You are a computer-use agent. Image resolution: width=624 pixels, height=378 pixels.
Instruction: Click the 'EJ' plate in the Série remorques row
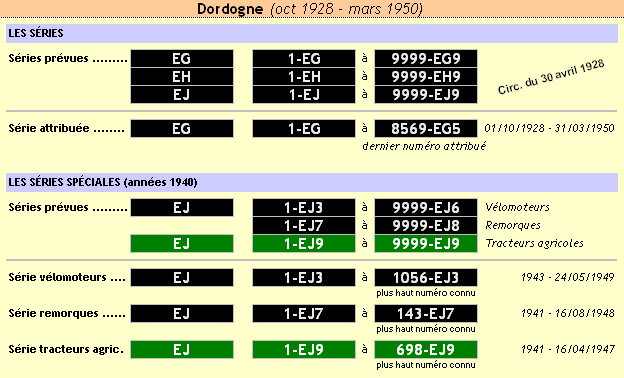(182, 314)
